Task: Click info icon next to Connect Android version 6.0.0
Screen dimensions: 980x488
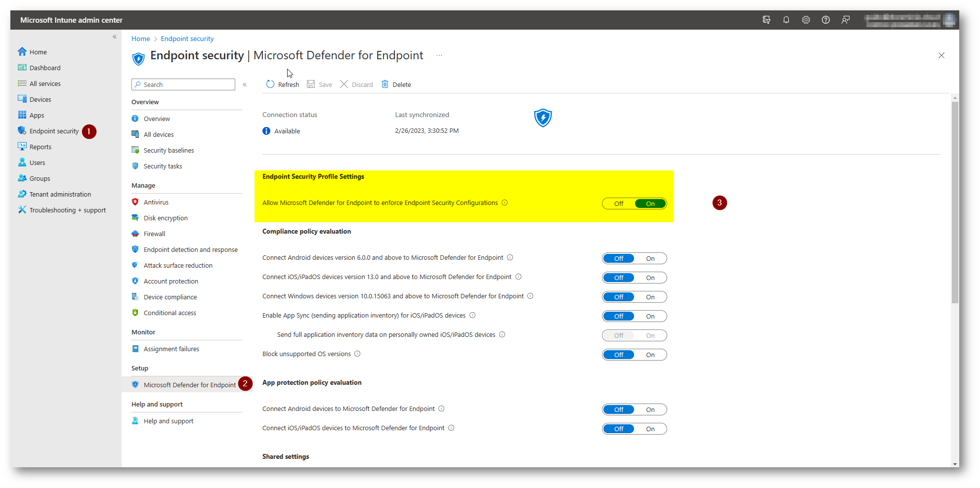Action: (510, 257)
